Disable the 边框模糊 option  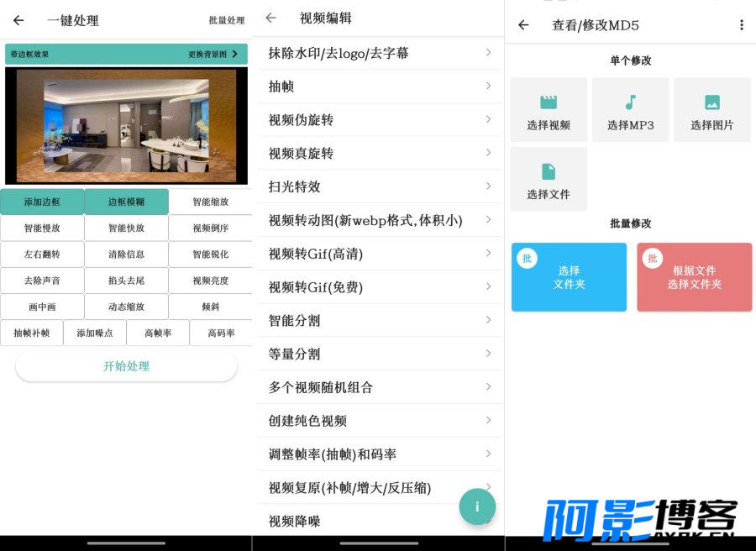coord(126,202)
